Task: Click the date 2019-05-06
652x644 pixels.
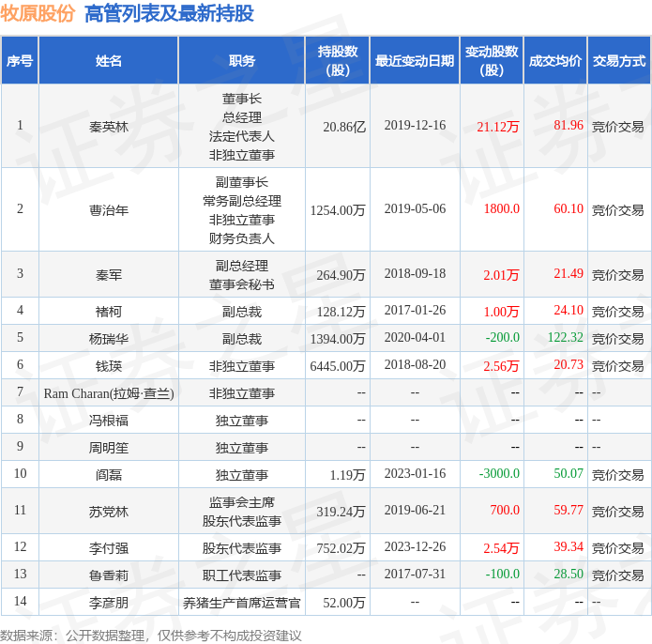Action: coord(415,208)
